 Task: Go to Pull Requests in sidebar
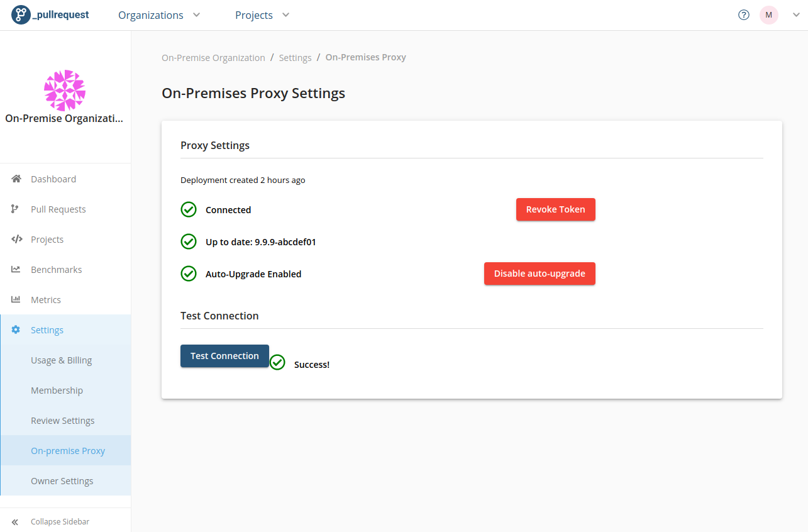(65, 209)
